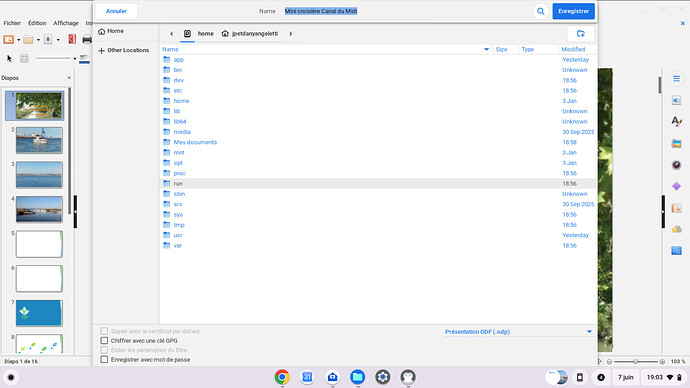Screen dimensions: 690x388
Task: Open the Gallery sidebar deck icon
Action: click(676, 143)
